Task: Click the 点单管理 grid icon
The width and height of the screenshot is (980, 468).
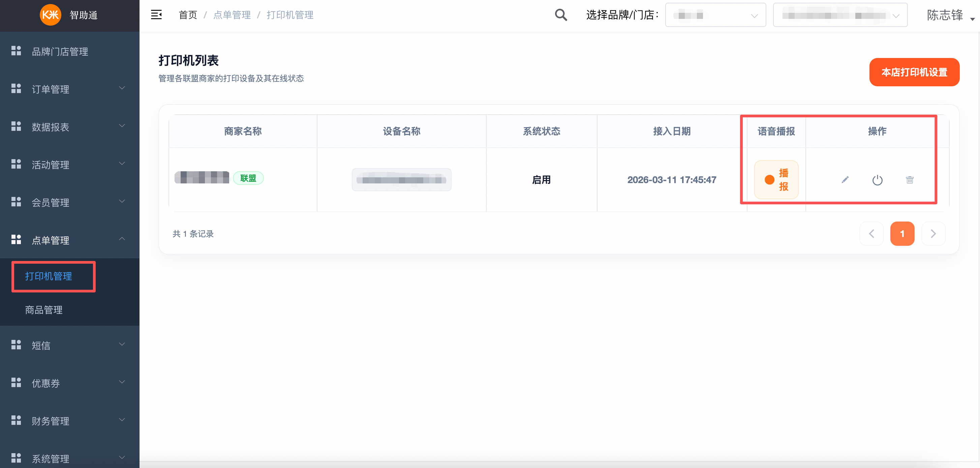Action: (x=16, y=240)
